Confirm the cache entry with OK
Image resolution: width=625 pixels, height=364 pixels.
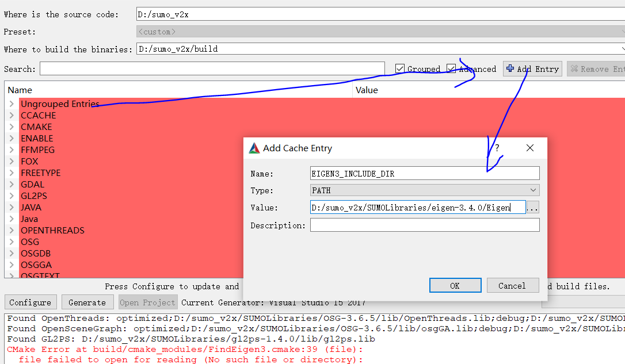(455, 286)
